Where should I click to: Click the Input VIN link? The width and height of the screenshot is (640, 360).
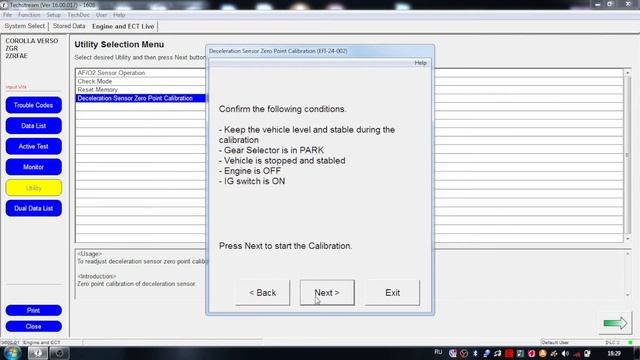click(16, 87)
